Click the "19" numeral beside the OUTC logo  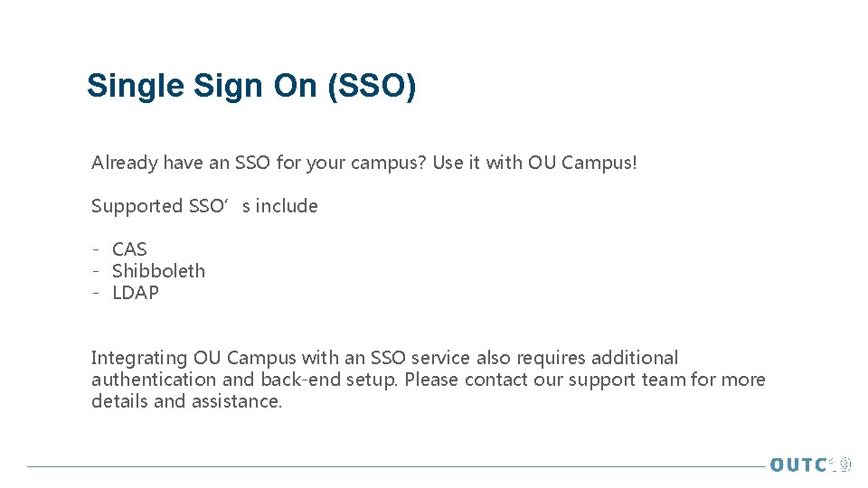842,465
